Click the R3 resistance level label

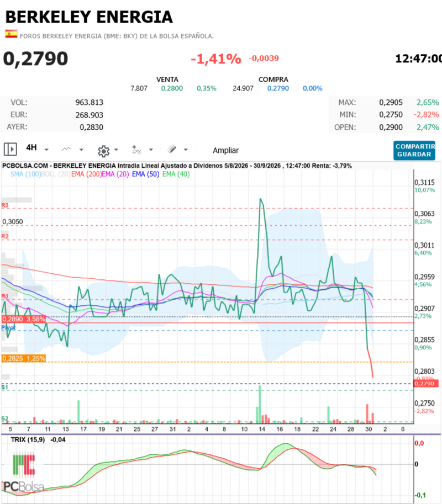tap(5, 205)
